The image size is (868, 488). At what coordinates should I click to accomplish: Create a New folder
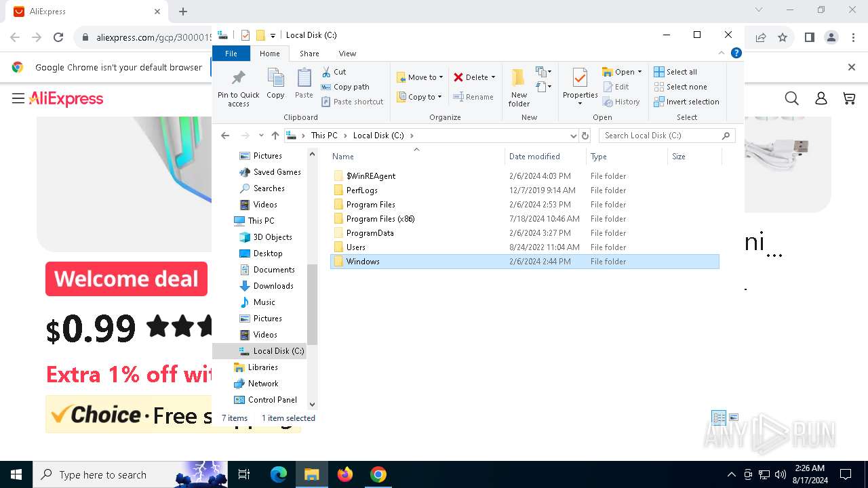(519, 87)
